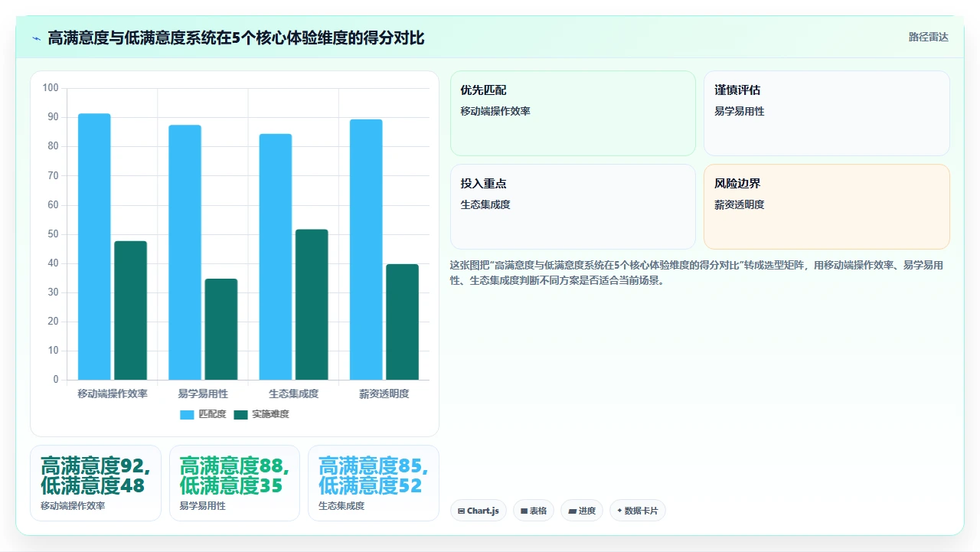Click the description paragraph starting with 这张图把
Image resolution: width=980 pixels, height=552 pixels.
tap(697, 273)
